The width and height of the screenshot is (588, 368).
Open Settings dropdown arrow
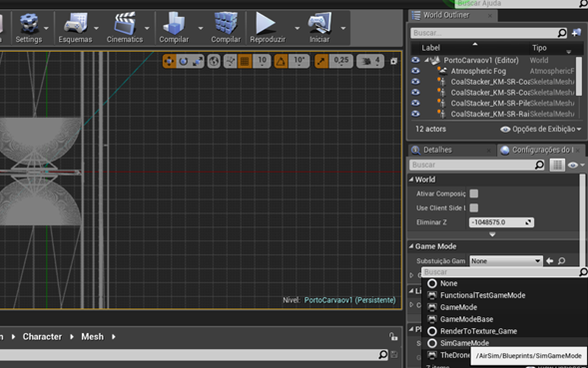pyautogui.click(x=46, y=28)
